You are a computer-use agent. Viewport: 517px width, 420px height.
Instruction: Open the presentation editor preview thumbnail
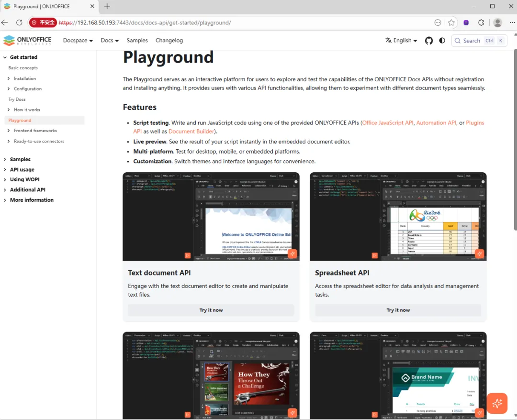pyautogui.click(x=211, y=376)
